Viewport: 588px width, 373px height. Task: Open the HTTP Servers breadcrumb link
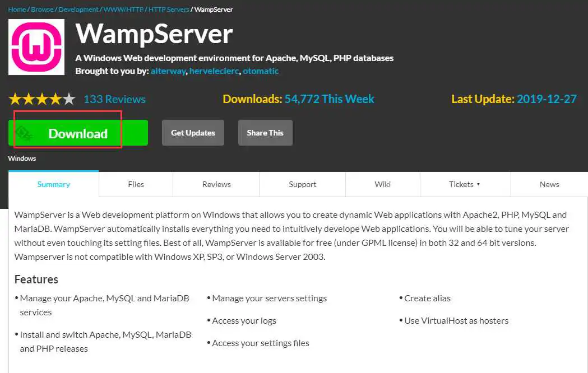tap(169, 10)
